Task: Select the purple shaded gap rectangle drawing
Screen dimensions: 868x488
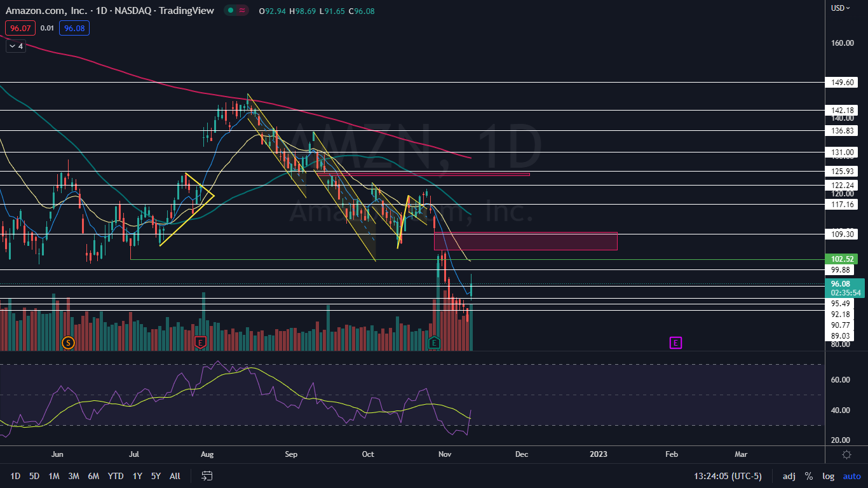Action: 526,241
